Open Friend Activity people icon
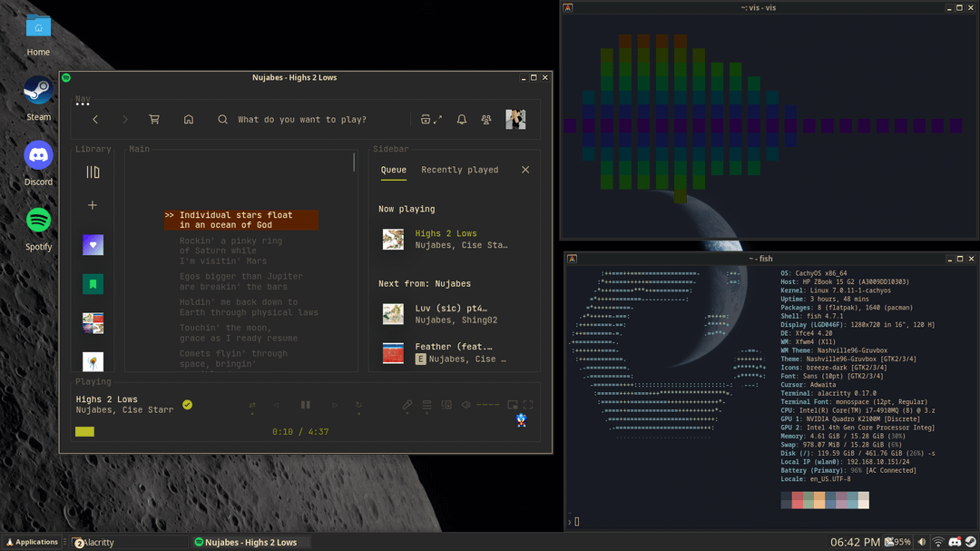The width and height of the screenshot is (980, 551). pos(486,120)
